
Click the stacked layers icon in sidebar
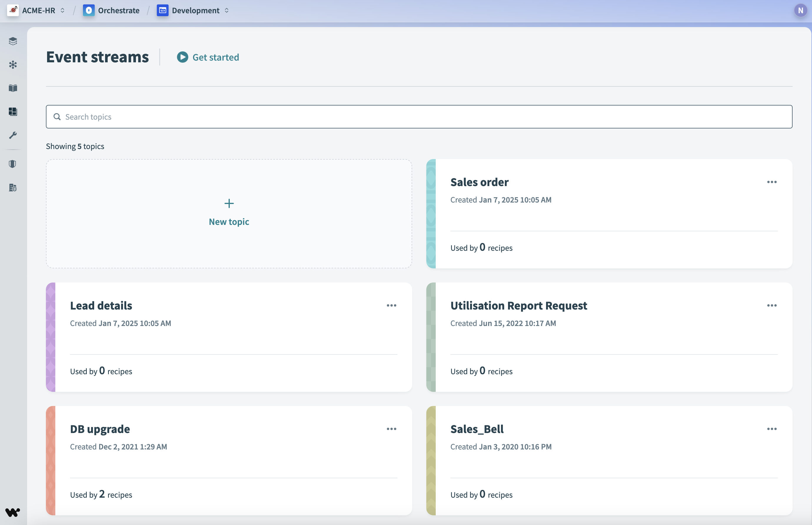(13, 41)
